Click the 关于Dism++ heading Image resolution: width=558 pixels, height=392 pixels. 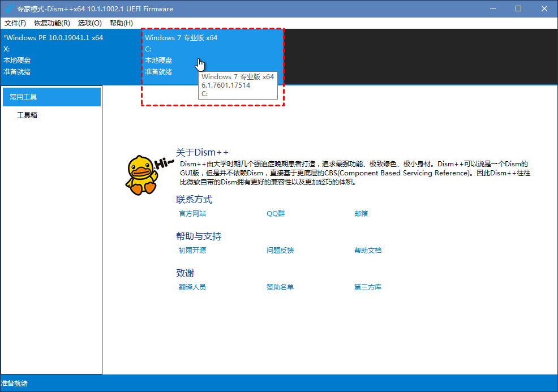click(x=202, y=153)
